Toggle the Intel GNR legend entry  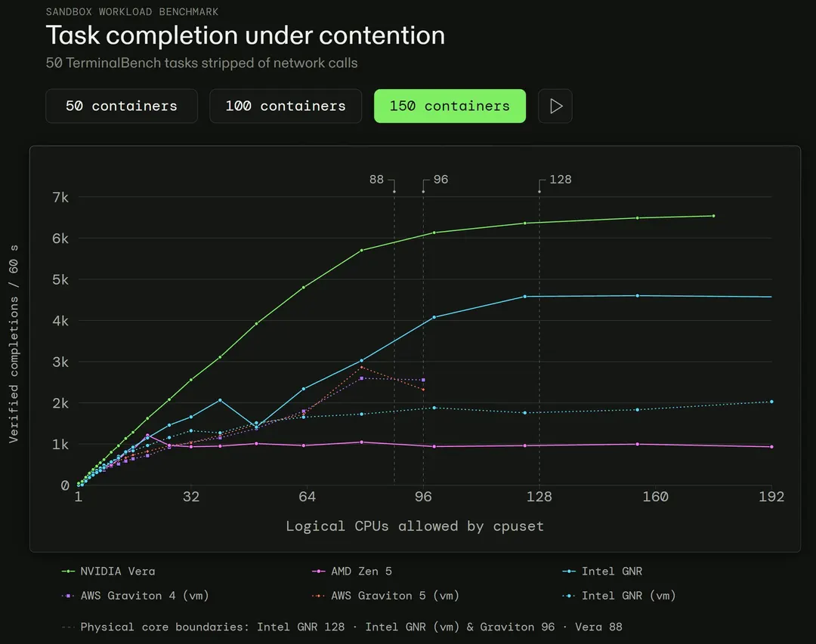point(603,572)
